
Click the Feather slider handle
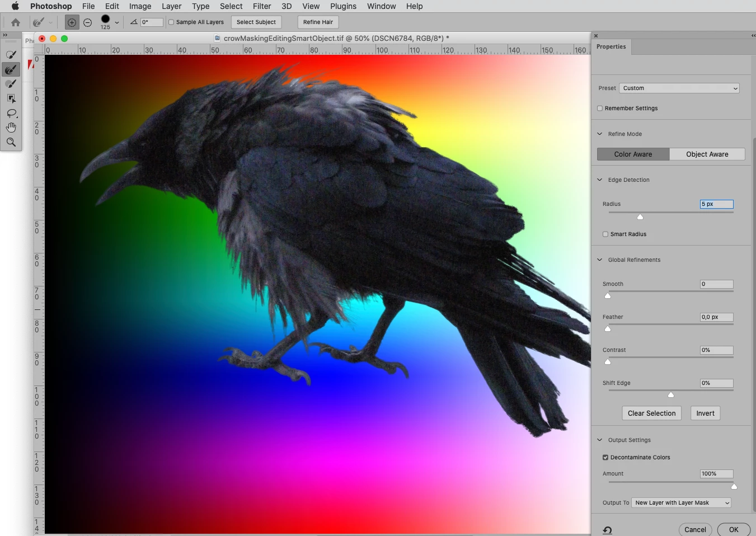click(x=608, y=329)
